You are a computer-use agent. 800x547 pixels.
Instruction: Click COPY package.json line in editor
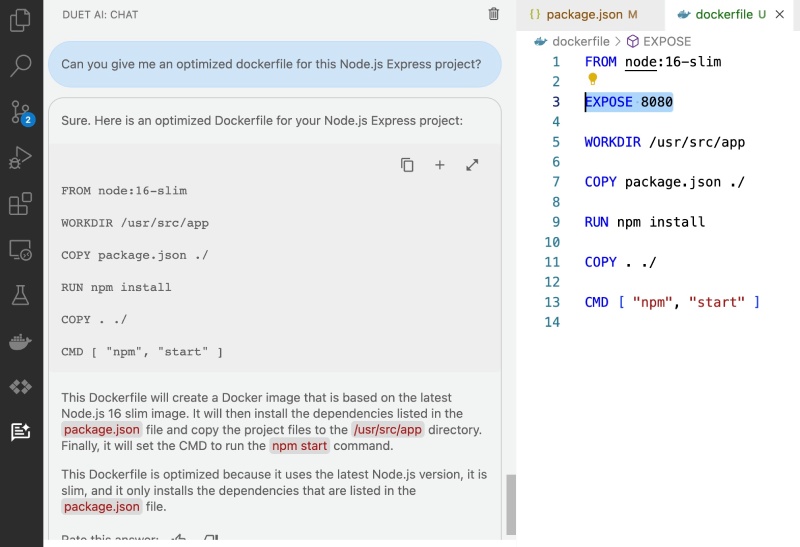665,182
